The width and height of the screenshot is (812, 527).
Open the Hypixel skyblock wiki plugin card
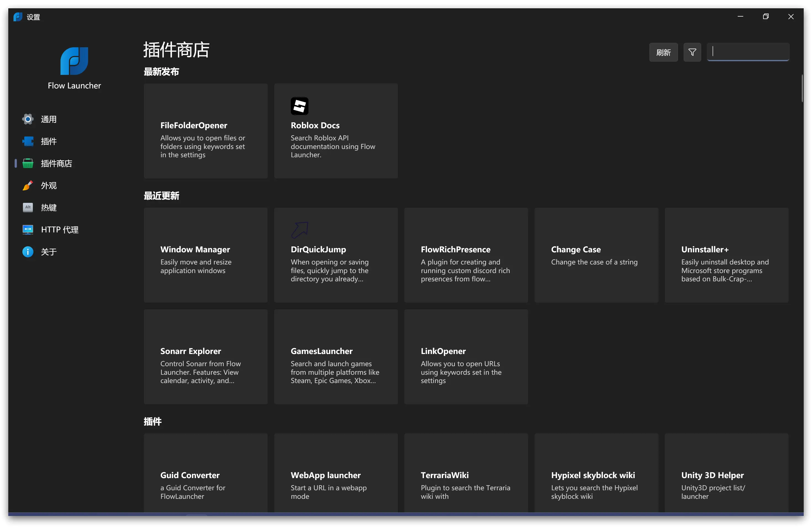[x=596, y=473]
